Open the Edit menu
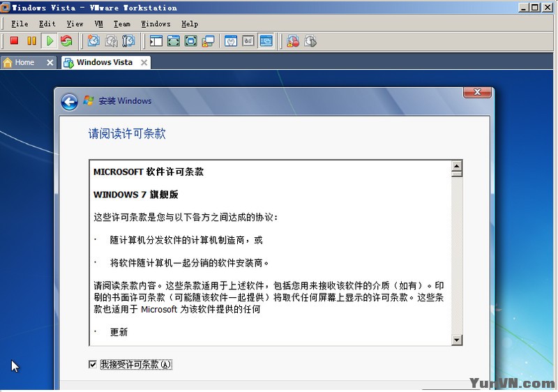 [47, 24]
